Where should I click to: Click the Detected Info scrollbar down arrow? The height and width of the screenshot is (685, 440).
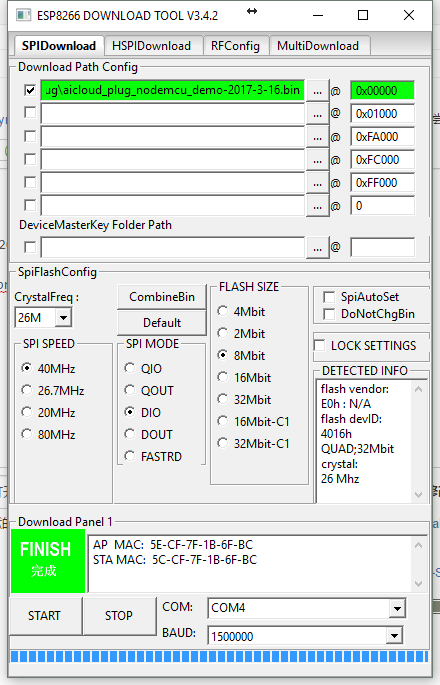click(x=418, y=495)
